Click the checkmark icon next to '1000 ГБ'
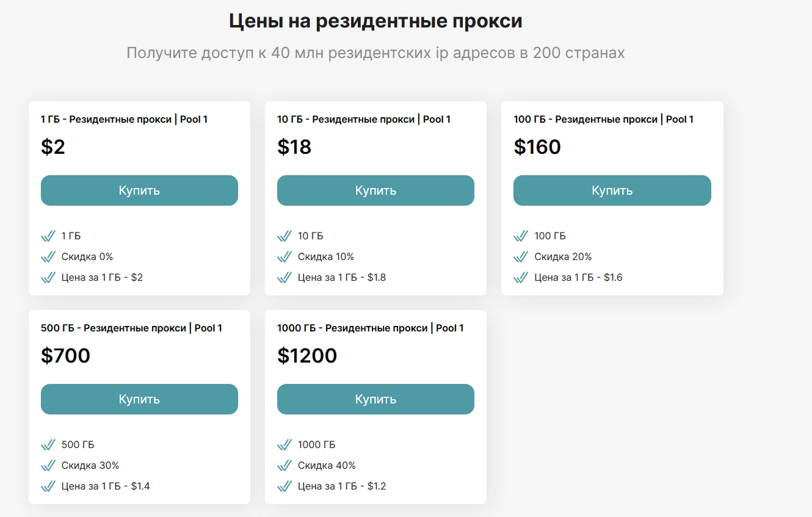This screenshot has height=517, width=812. [x=285, y=444]
